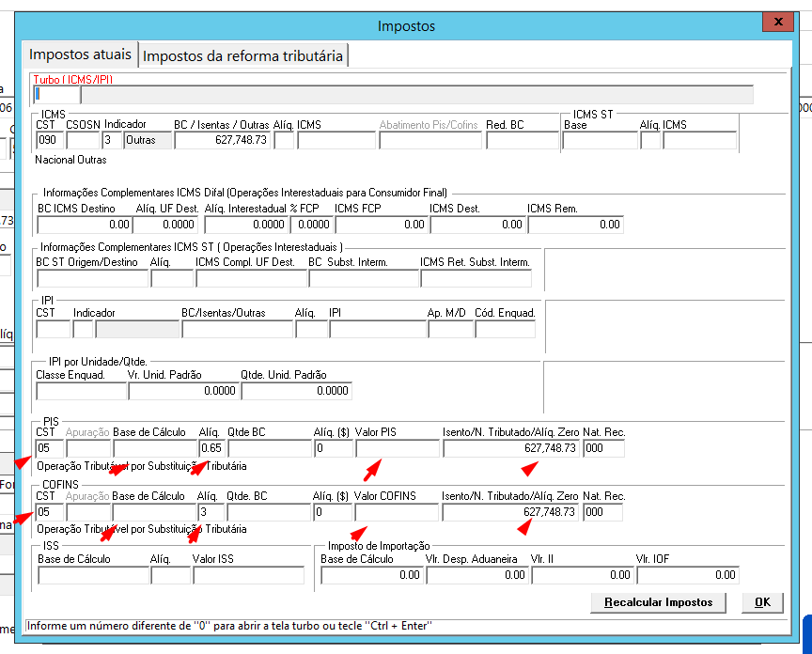Image resolution: width=812 pixels, height=654 pixels.
Task: Edit the COFINS Alíq. field showing 3
Action: pyautogui.click(x=211, y=512)
